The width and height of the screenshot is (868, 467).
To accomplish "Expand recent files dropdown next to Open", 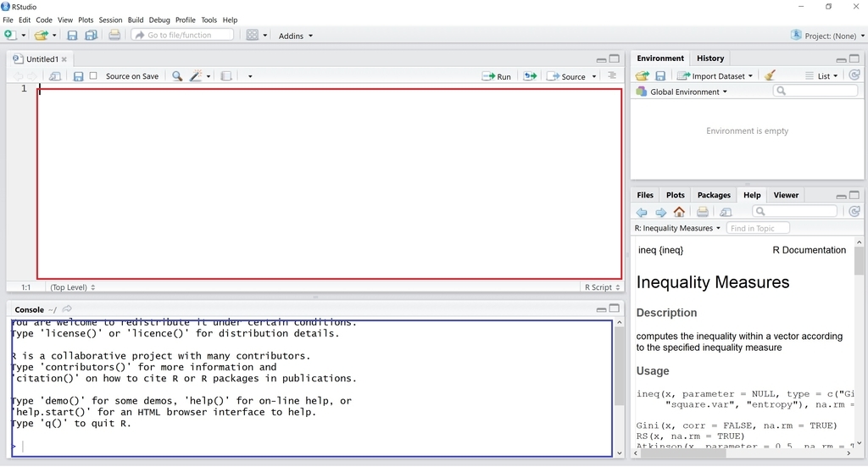I will pos(54,36).
